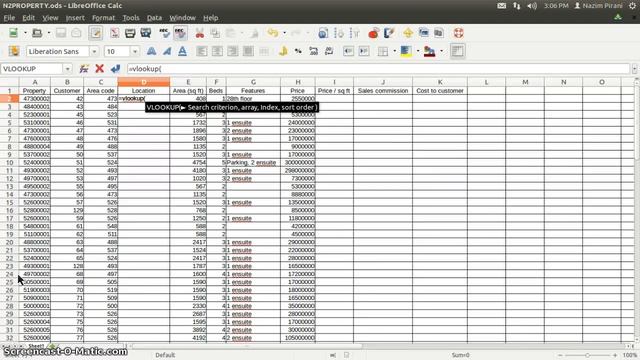Click the Clone Formatting paintbrush icon
Viewport: 640px width, 360px height.
pyautogui.click(x=254, y=33)
